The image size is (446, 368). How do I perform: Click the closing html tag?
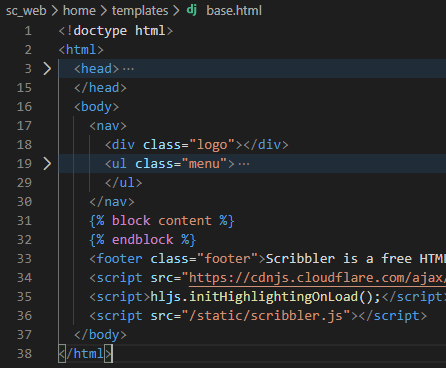[85, 354]
